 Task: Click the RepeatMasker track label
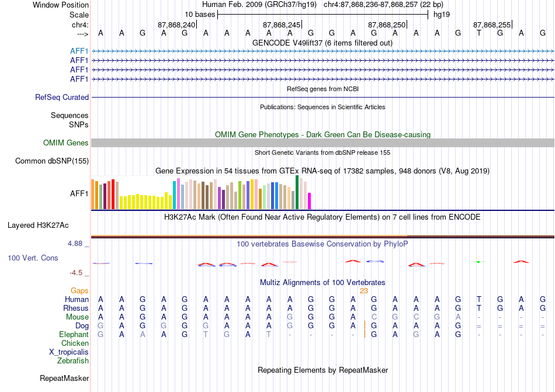click(64, 379)
